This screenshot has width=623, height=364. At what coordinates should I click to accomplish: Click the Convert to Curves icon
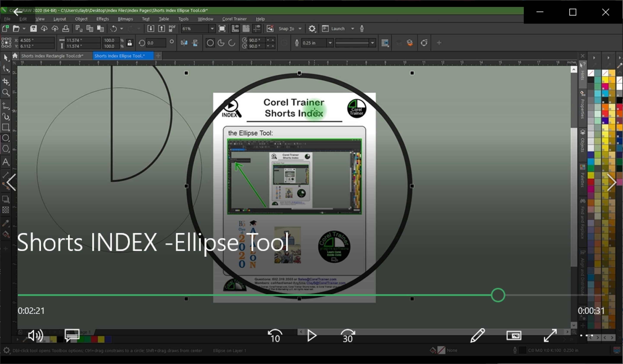pos(424,43)
